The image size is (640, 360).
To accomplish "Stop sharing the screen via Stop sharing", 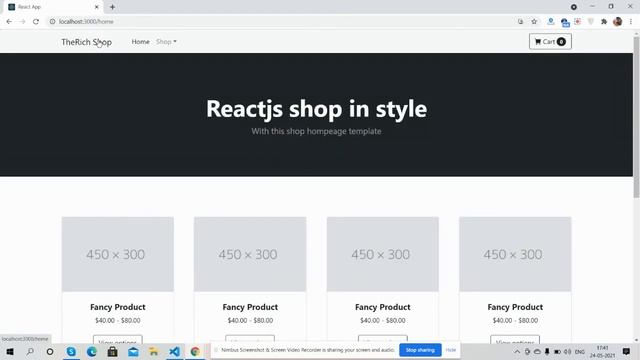I will tap(420, 350).
